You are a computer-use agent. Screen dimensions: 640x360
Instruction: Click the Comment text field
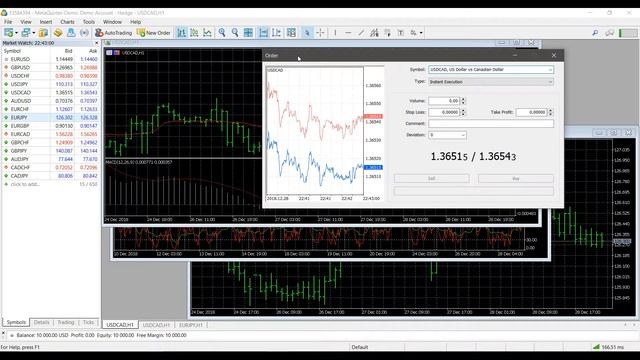[x=491, y=124]
